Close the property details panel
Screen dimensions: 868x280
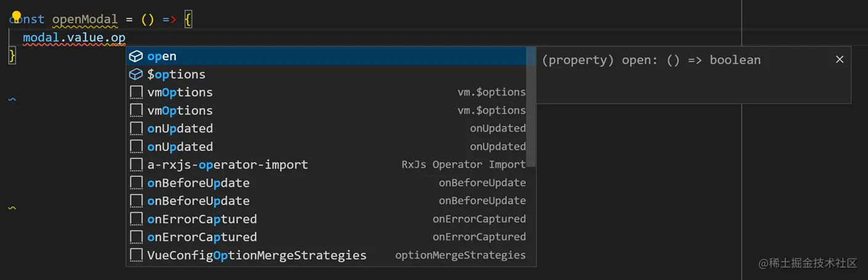pos(839,59)
